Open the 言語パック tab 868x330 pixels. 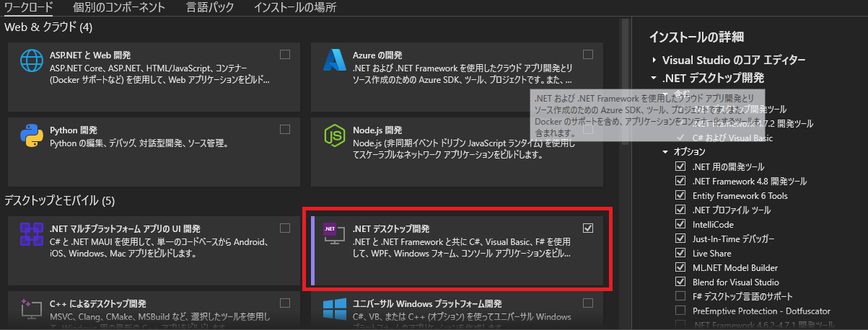(209, 8)
